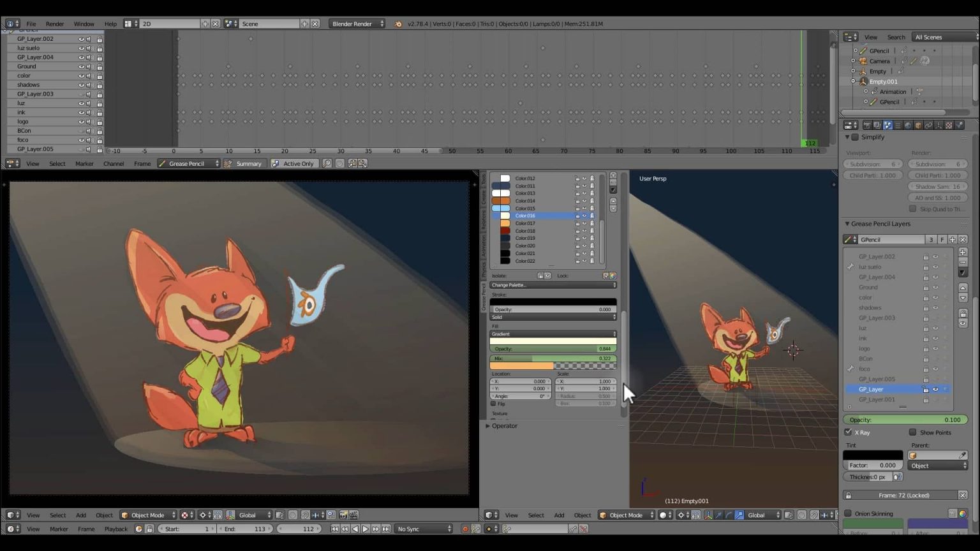
Task: Jump to the end frame of playback
Action: [x=386, y=529]
